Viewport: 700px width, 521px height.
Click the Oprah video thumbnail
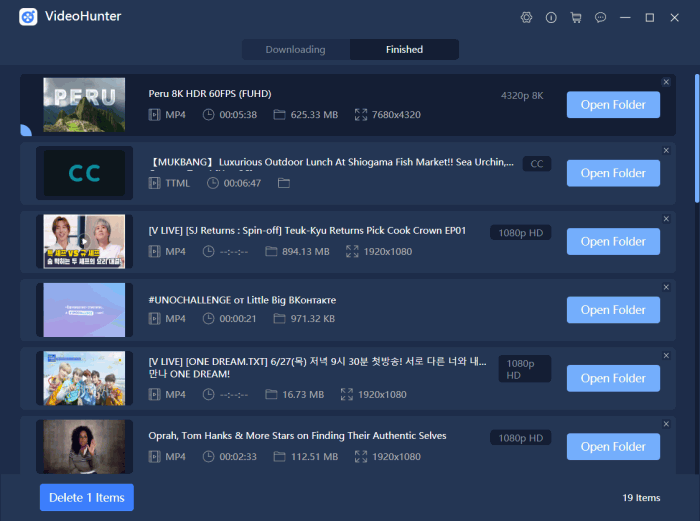click(x=84, y=446)
